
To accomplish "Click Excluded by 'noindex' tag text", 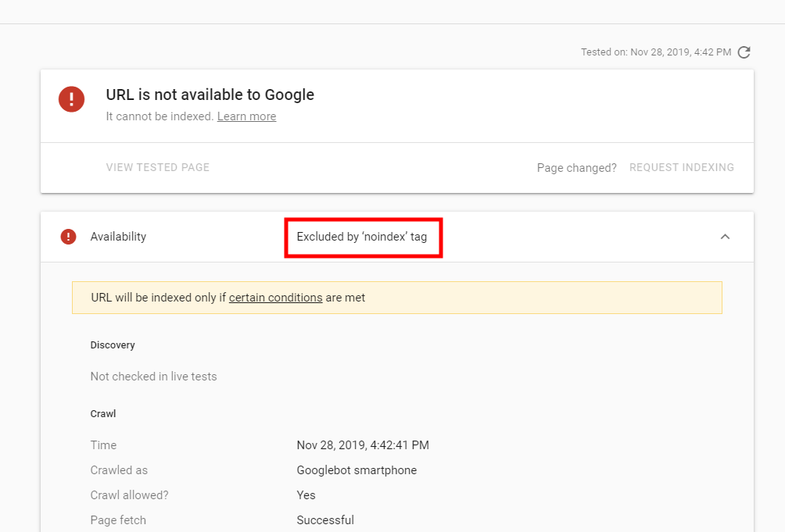I will pos(362,237).
